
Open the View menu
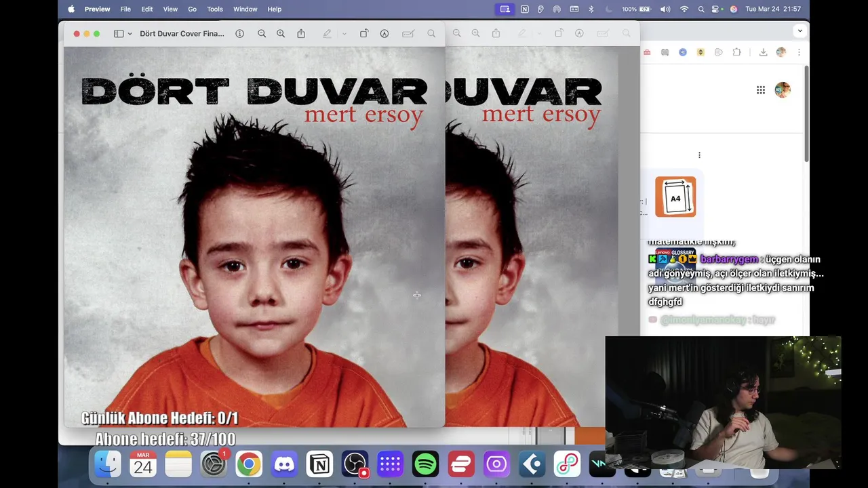170,9
